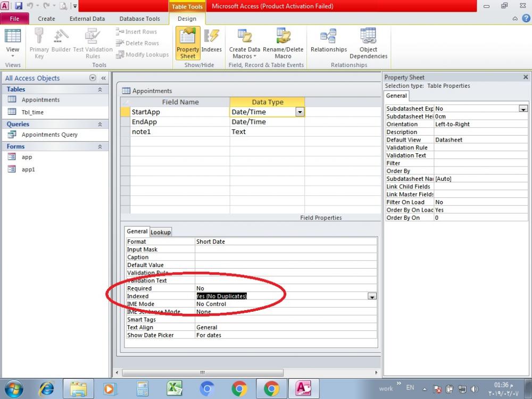Screen dimensions: 532x399
Task: Collapse the Tables group
Action: click(x=100, y=89)
